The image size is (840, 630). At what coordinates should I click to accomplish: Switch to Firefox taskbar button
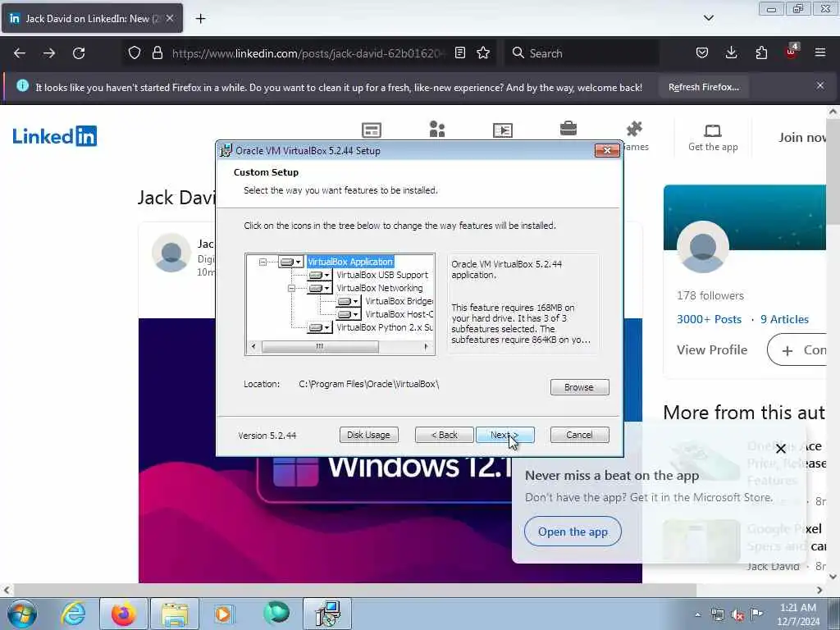click(x=124, y=614)
